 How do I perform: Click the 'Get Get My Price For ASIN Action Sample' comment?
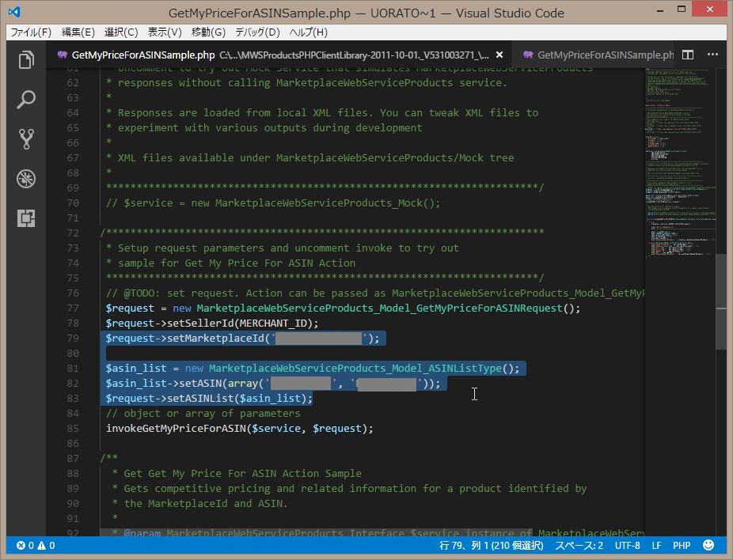pyautogui.click(x=243, y=473)
